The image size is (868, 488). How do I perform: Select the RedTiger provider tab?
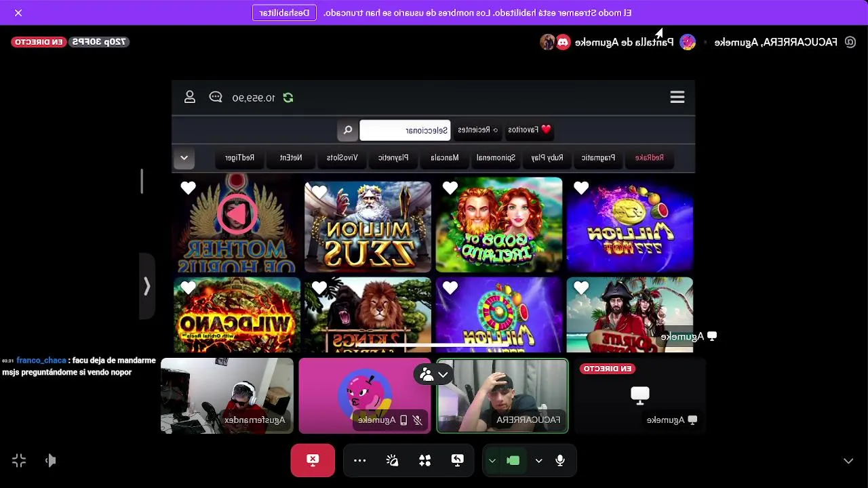point(239,158)
